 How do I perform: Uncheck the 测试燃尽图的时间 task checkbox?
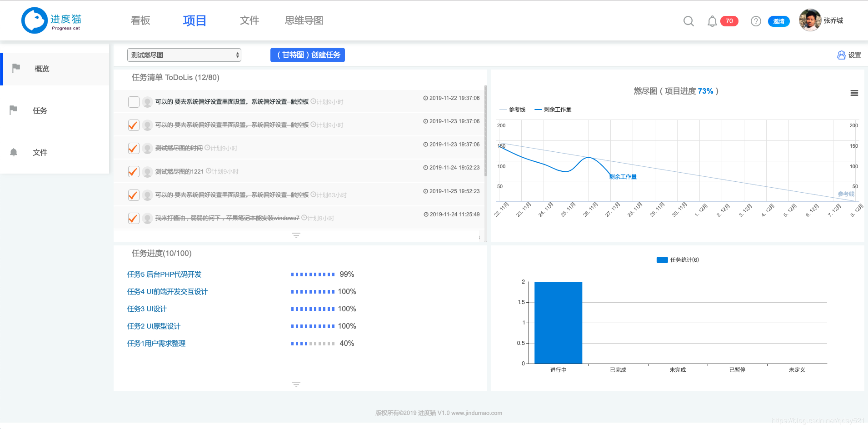[x=134, y=148]
